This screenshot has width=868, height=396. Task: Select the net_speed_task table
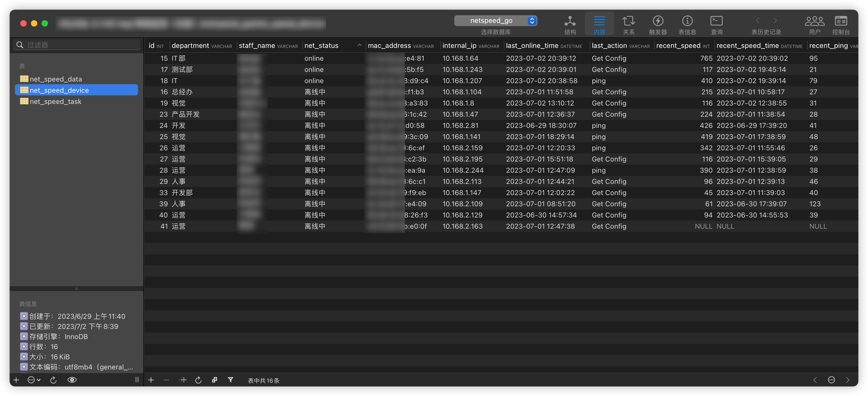coord(56,102)
